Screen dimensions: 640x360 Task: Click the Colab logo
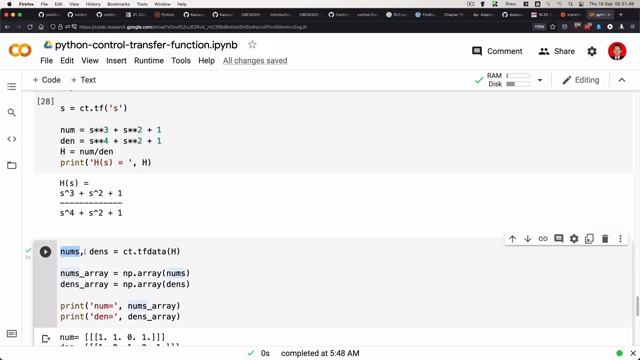pyautogui.click(x=20, y=51)
